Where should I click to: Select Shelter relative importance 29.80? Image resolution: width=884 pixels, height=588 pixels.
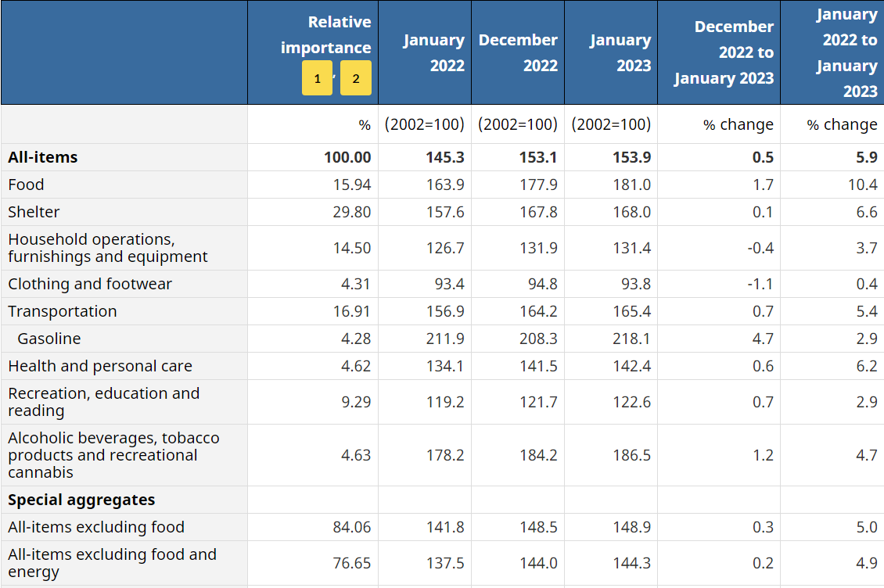[x=352, y=212]
